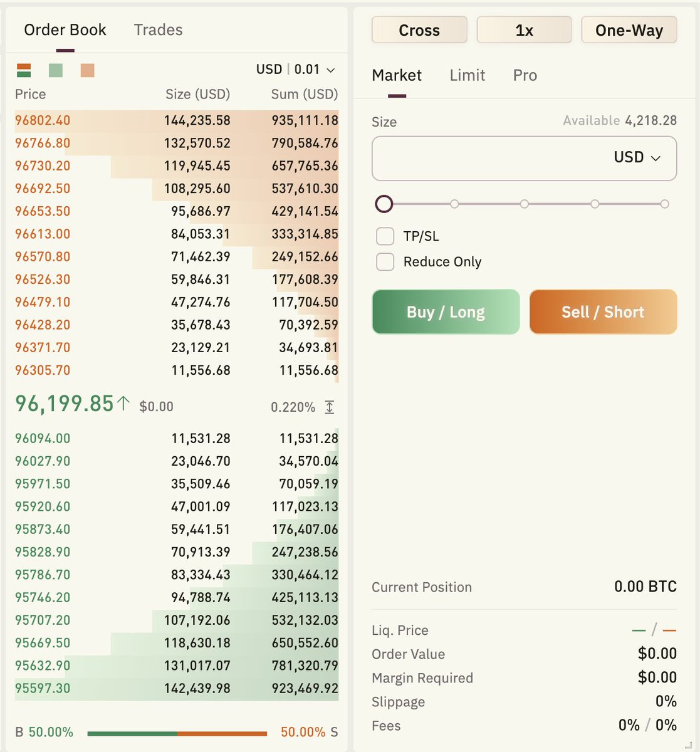Select bid price 95746.20
Screen dimensions: 700x752
43,597
